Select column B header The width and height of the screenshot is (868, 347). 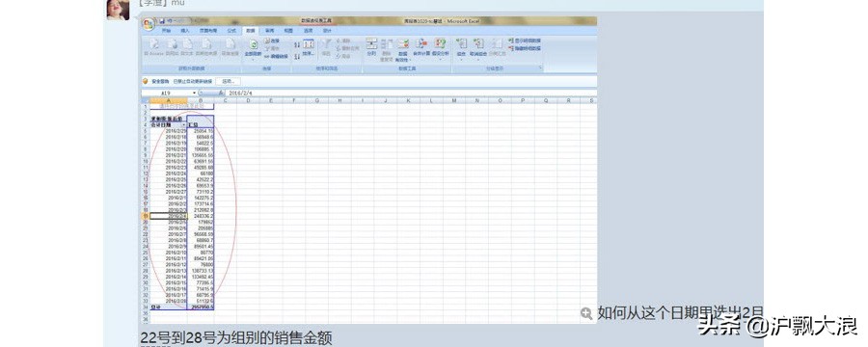[201, 100]
